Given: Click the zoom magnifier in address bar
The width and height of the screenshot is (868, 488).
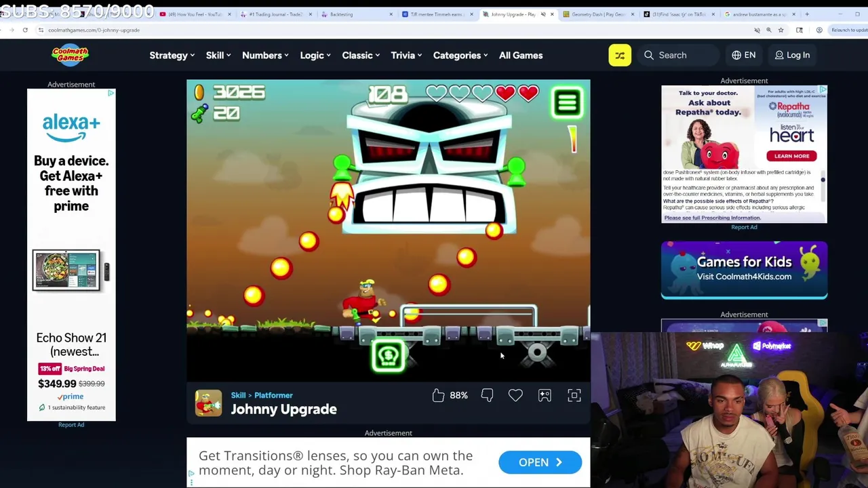Looking at the screenshot, I should (769, 30).
